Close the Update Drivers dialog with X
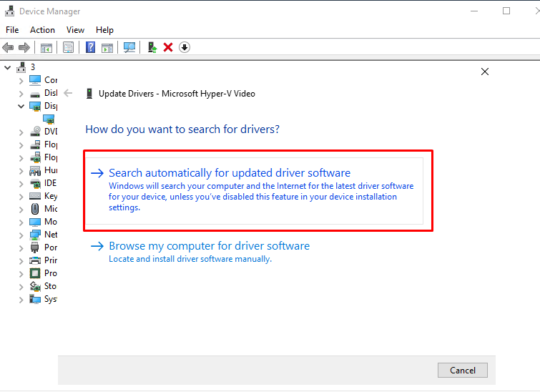 [x=484, y=72]
